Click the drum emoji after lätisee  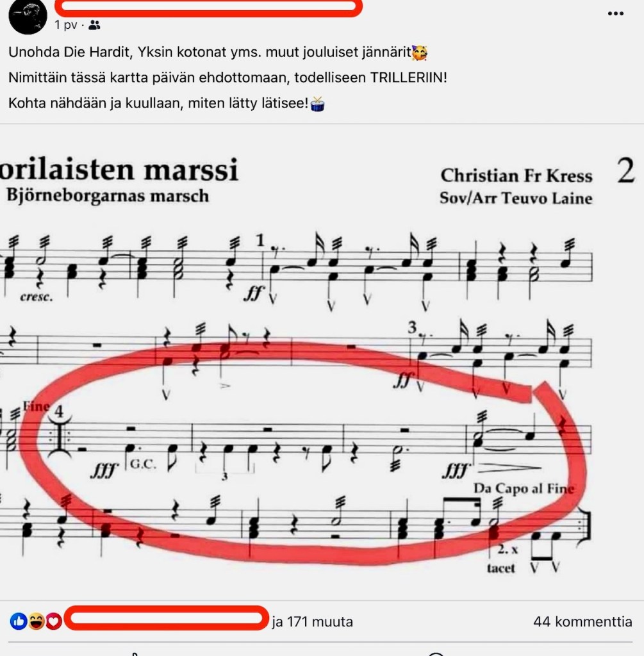point(318,104)
